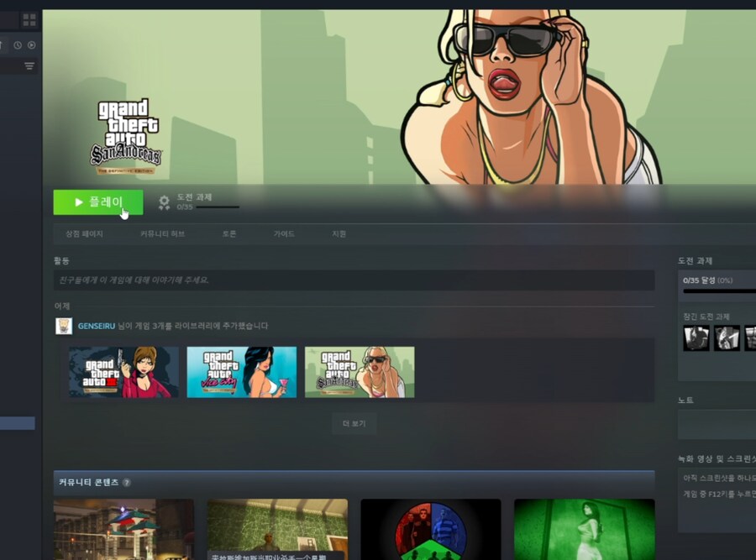756x560 pixels.
Task: Open the GTA Vice City thumbnail
Action: click(241, 372)
